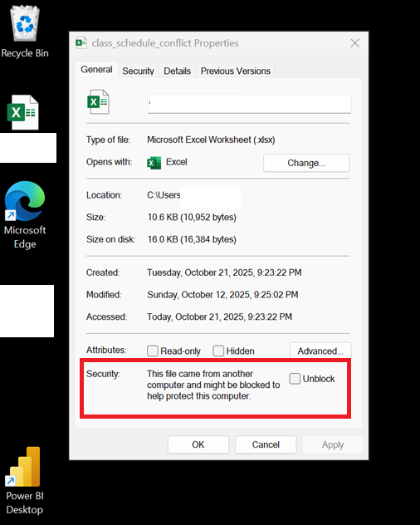Click Cancel to discard changes
Screen dimensions: 420x525
click(266, 444)
